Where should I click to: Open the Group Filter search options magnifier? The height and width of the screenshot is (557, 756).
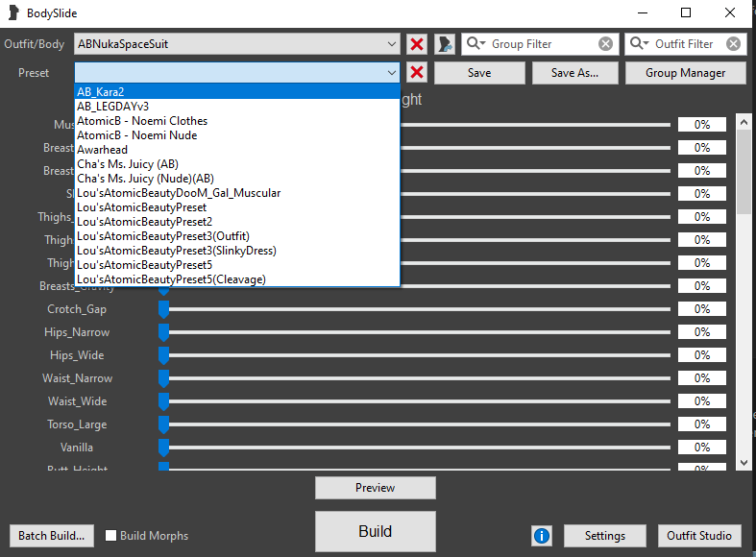476,44
